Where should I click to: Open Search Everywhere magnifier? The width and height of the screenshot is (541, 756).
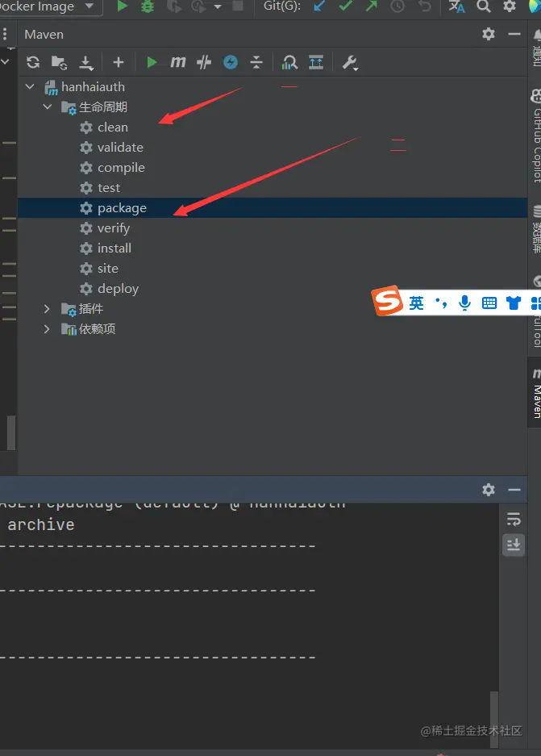483,6
